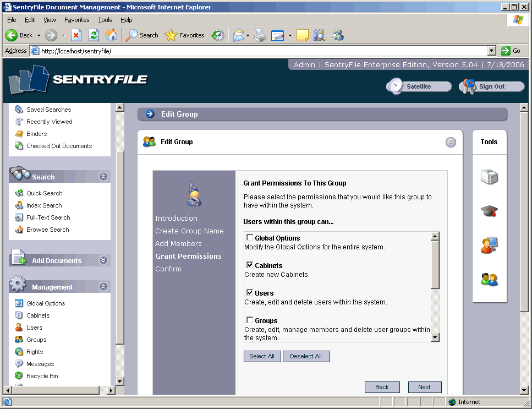
Task: Open the Tools menu in menu bar
Action: (x=105, y=20)
